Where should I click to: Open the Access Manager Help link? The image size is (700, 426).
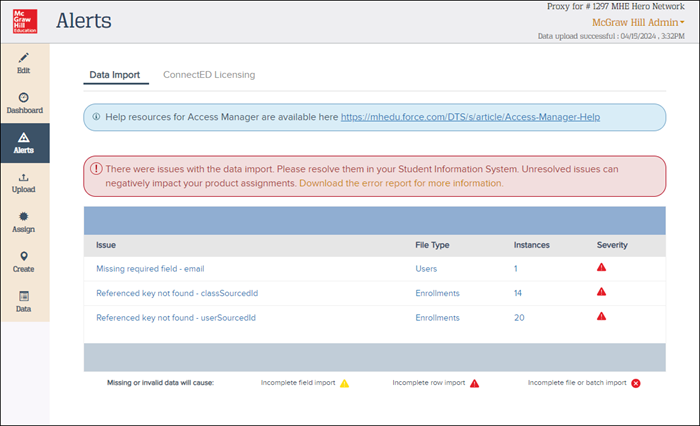coord(470,117)
